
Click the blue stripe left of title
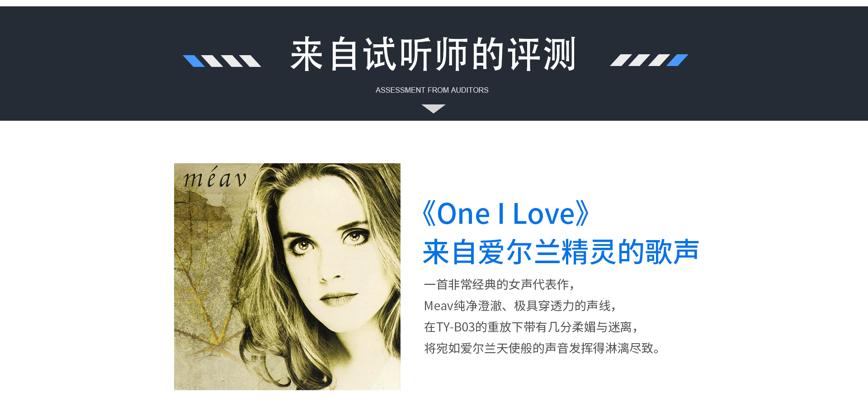point(193,61)
